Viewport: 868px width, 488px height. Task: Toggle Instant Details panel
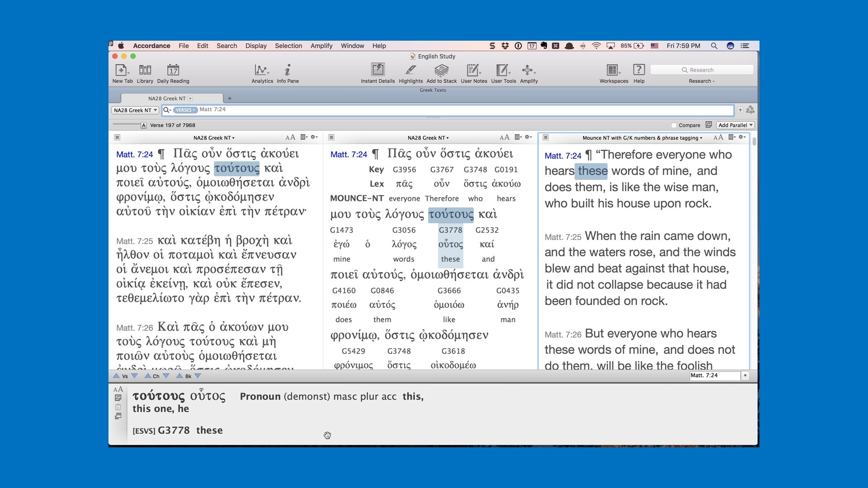tap(377, 70)
